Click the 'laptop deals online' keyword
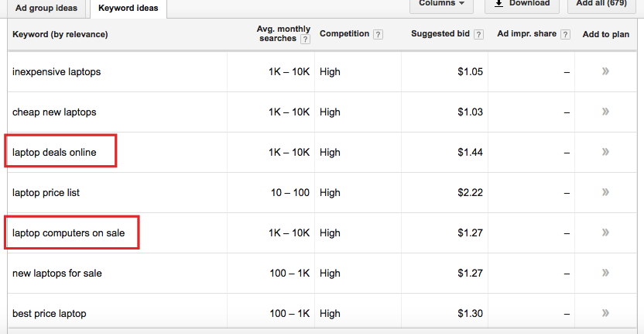This screenshot has width=644, height=334. (x=54, y=153)
